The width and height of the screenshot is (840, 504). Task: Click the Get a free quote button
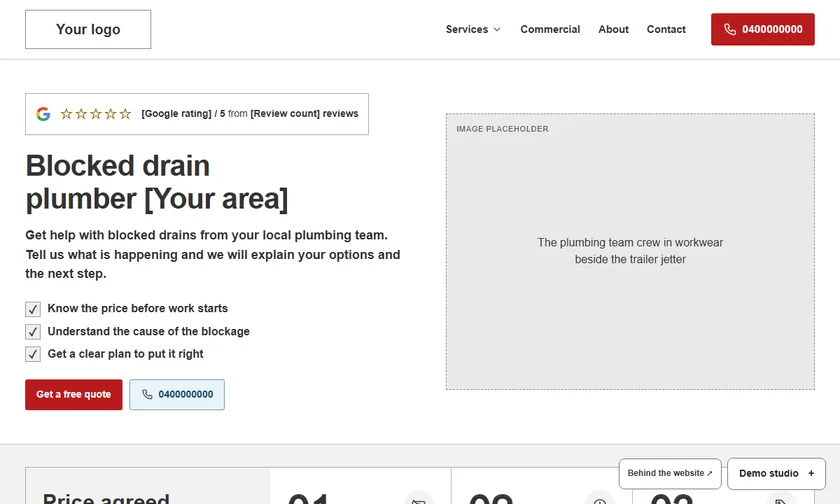[73, 395]
